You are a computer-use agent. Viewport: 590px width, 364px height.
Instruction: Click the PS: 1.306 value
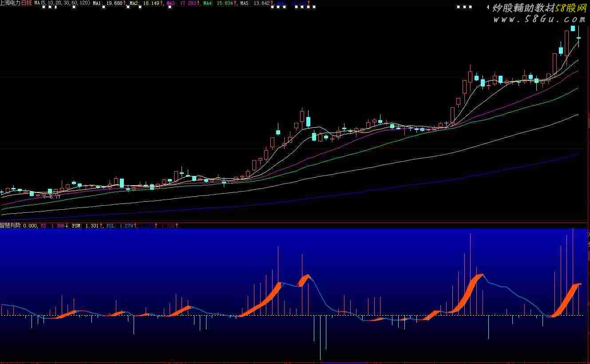coord(53,226)
